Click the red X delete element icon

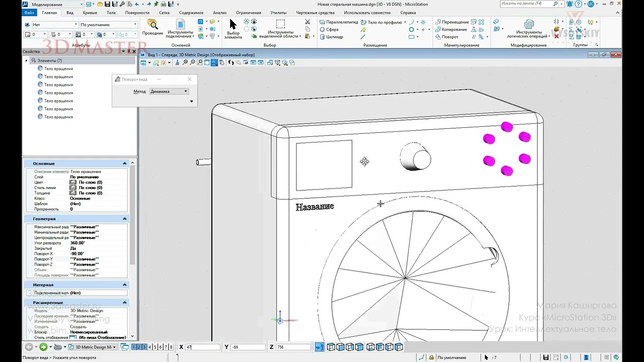click(556, 36)
